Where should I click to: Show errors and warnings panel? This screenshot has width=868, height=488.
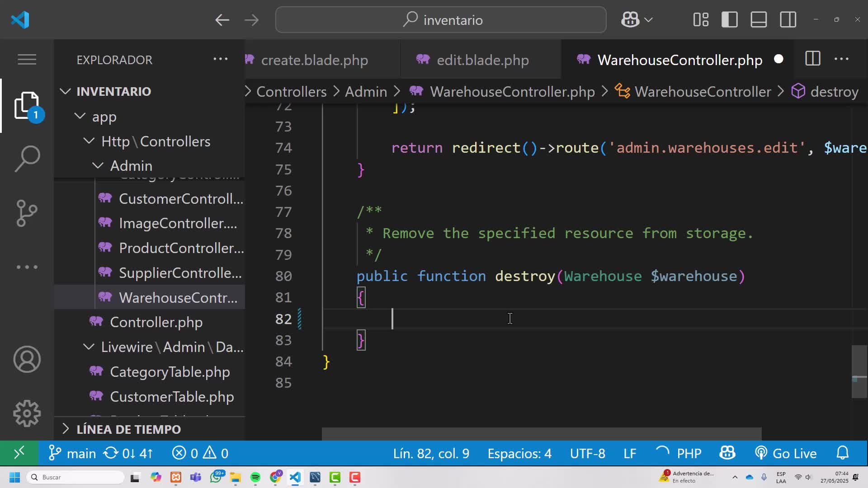coord(200,453)
